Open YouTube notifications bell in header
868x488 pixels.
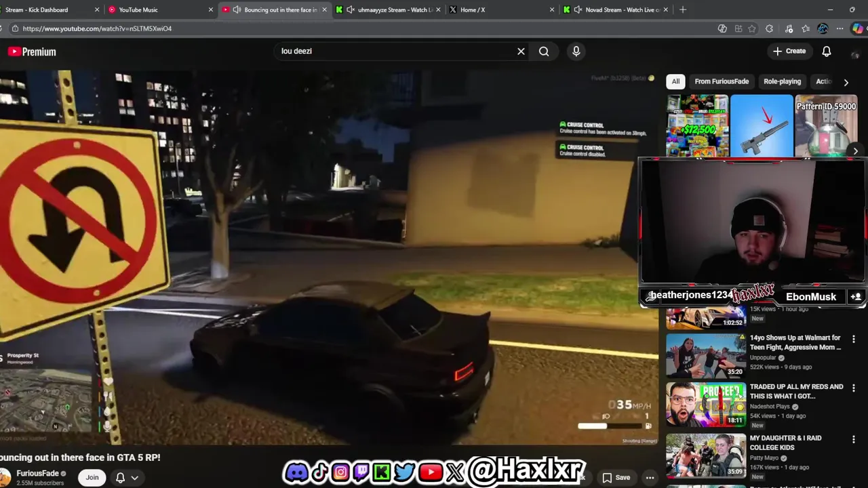coord(827,52)
